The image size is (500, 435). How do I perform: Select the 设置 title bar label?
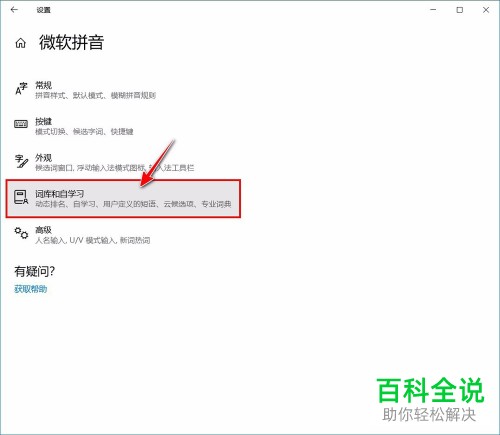(x=43, y=10)
